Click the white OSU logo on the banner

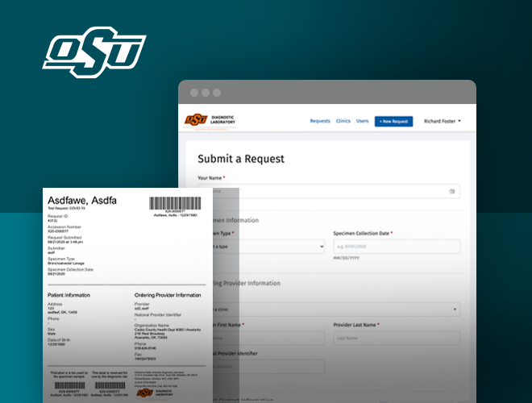click(94, 52)
